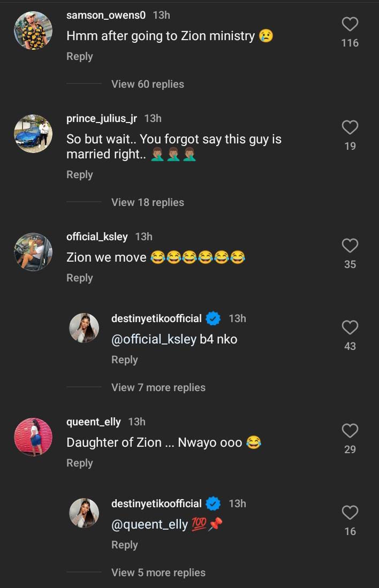The width and height of the screenshot is (379, 588).
Task: Reply to queent_elly's comment
Action: pos(79,463)
